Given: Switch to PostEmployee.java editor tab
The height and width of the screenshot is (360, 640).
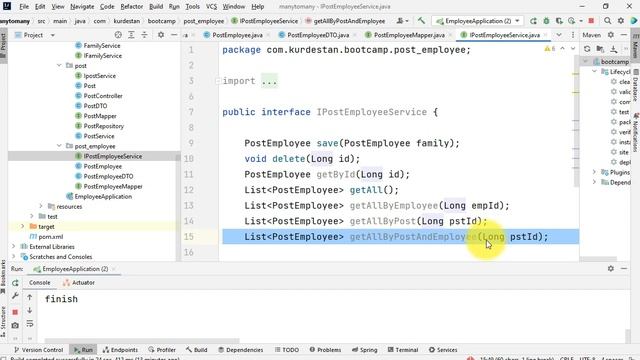Looking at the screenshot, I should pos(237,35).
